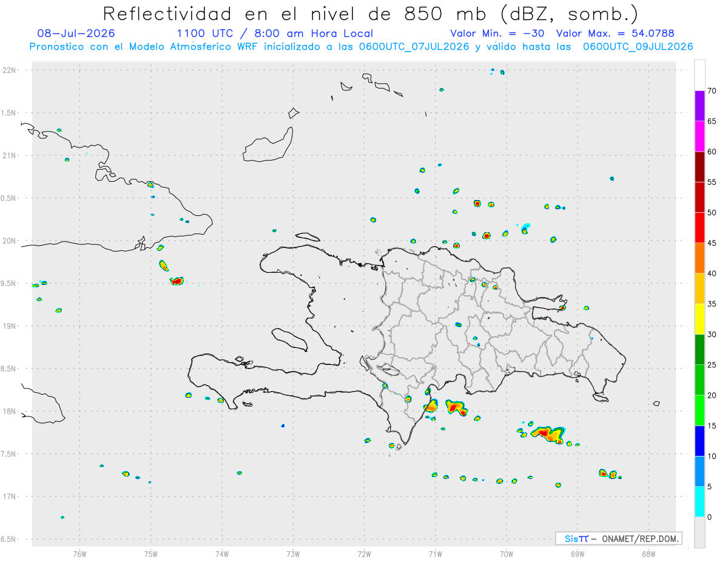Click the colorbar value '65'
This screenshot has width=728, height=562.
712,121
